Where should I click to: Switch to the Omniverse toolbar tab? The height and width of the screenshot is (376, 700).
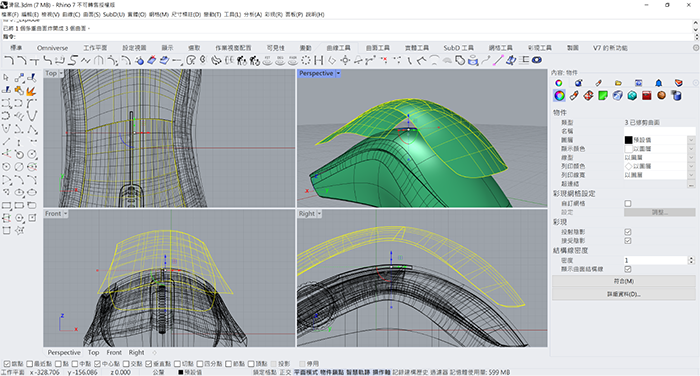tap(53, 48)
